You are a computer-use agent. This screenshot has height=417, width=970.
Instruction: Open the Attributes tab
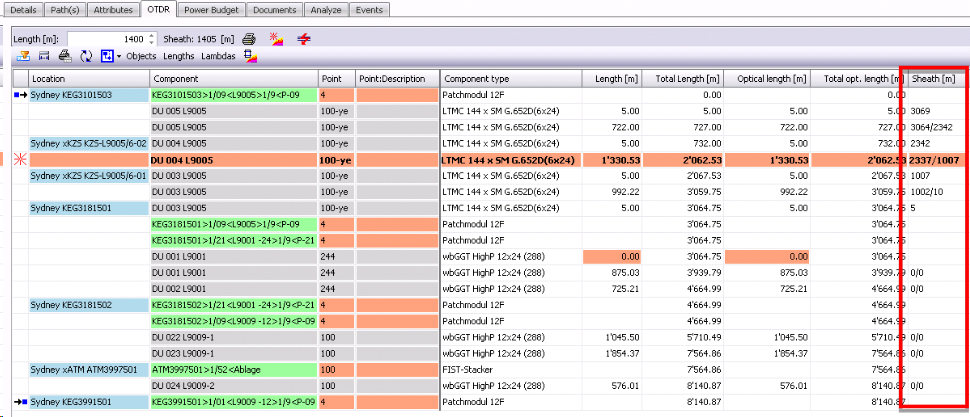click(x=114, y=10)
